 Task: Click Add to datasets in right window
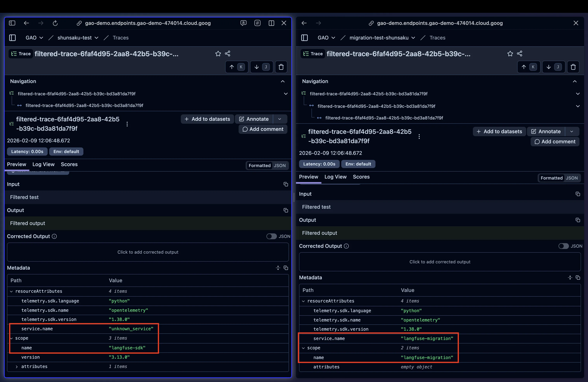point(499,131)
